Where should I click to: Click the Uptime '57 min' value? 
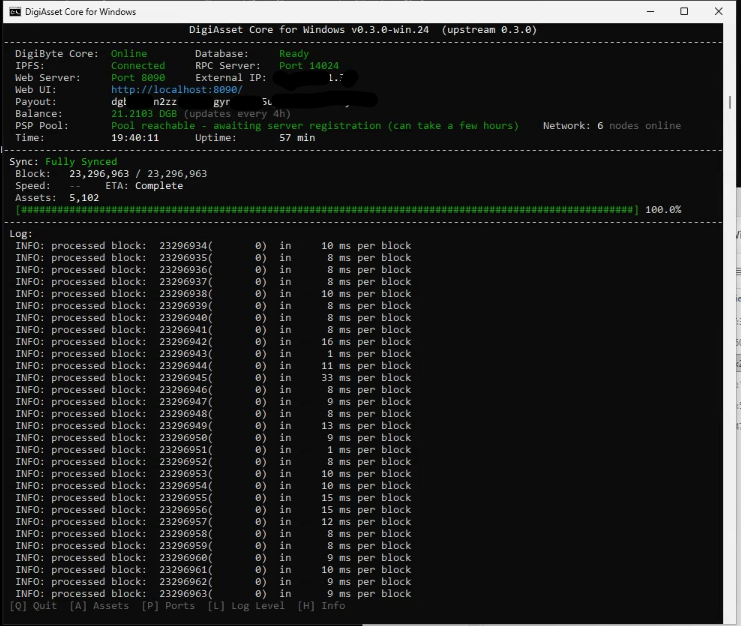click(x=297, y=138)
